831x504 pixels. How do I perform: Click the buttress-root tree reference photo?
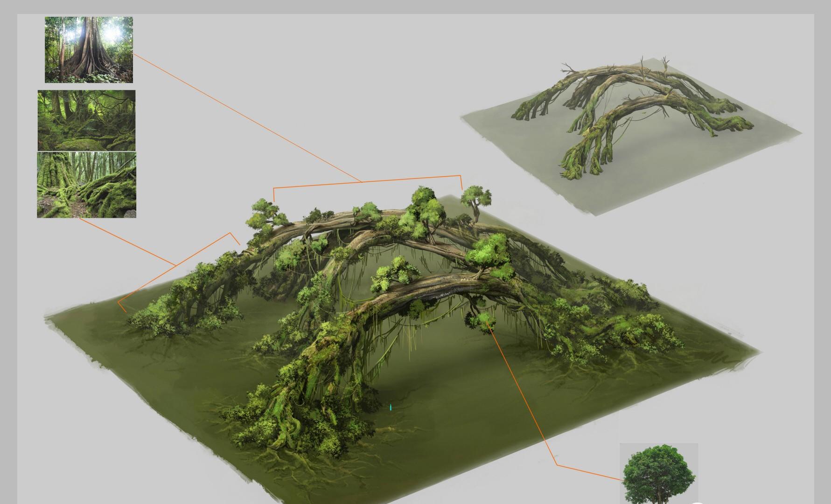pos(89,50)
